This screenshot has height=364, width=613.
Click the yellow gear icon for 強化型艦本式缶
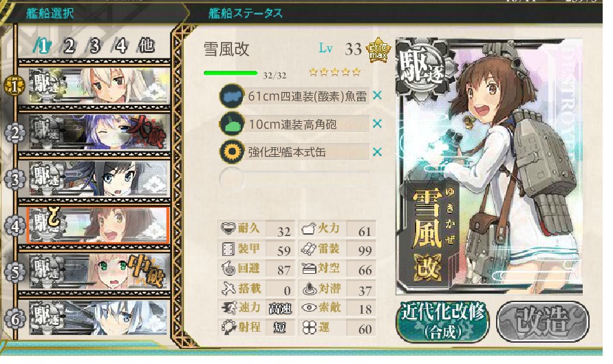pos(231,152)
